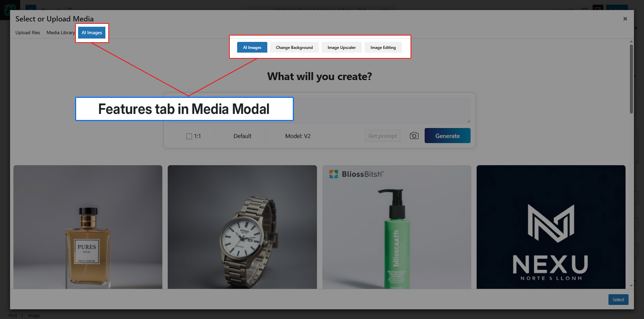Viewport: 644px width, 319px height.
Task: Close the Select or Upload Media modal
Action: tap(625, 19)
